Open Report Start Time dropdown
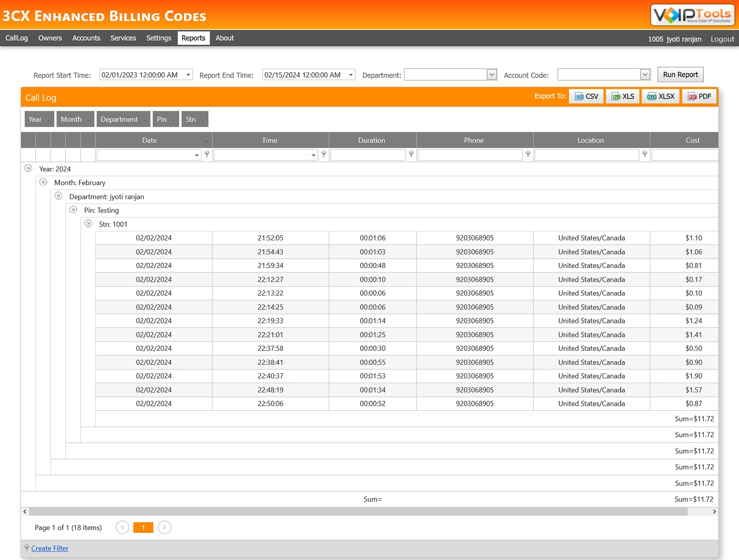The height and width of the screenshot is (560, 739). click(188, 75)
